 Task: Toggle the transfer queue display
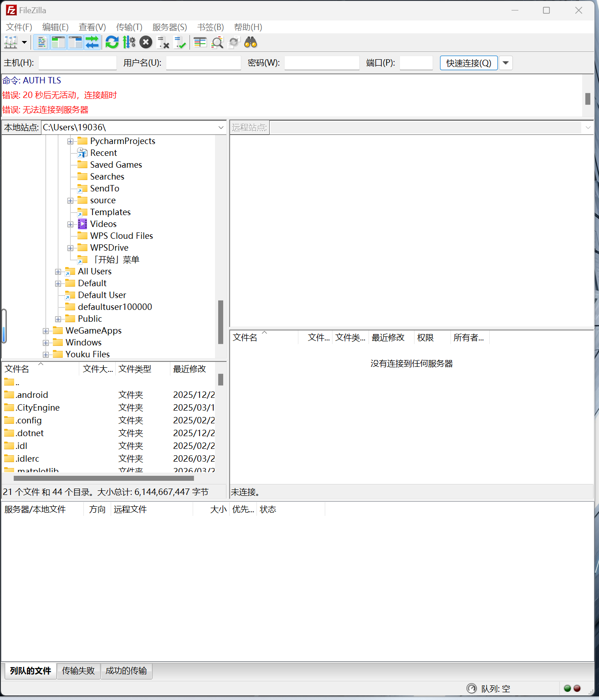click(x=92, y=42)
